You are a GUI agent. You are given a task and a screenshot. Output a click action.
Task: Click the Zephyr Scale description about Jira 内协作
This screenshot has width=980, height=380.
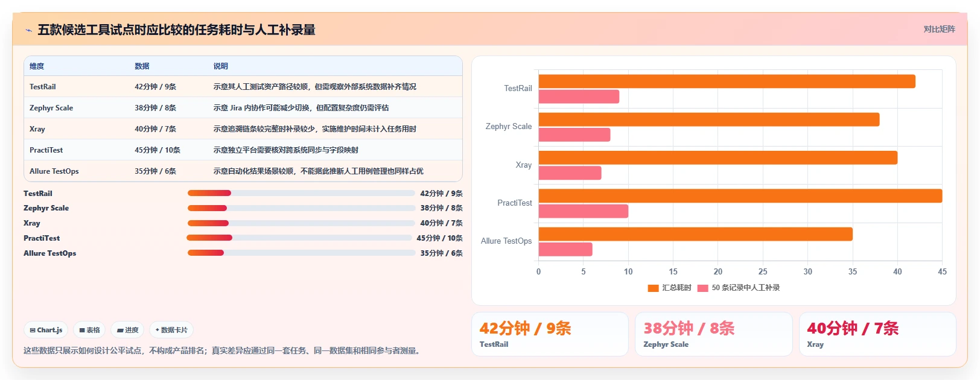(301, 108)
